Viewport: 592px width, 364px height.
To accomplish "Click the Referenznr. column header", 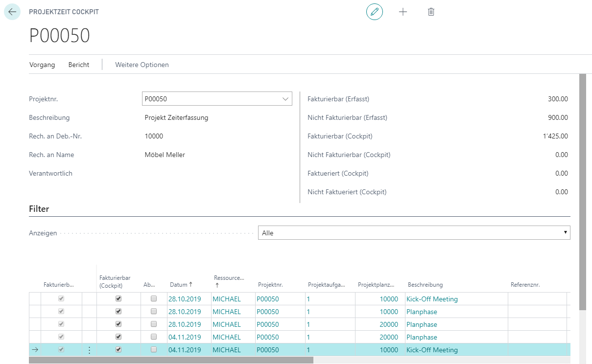I will pos(525,285).
